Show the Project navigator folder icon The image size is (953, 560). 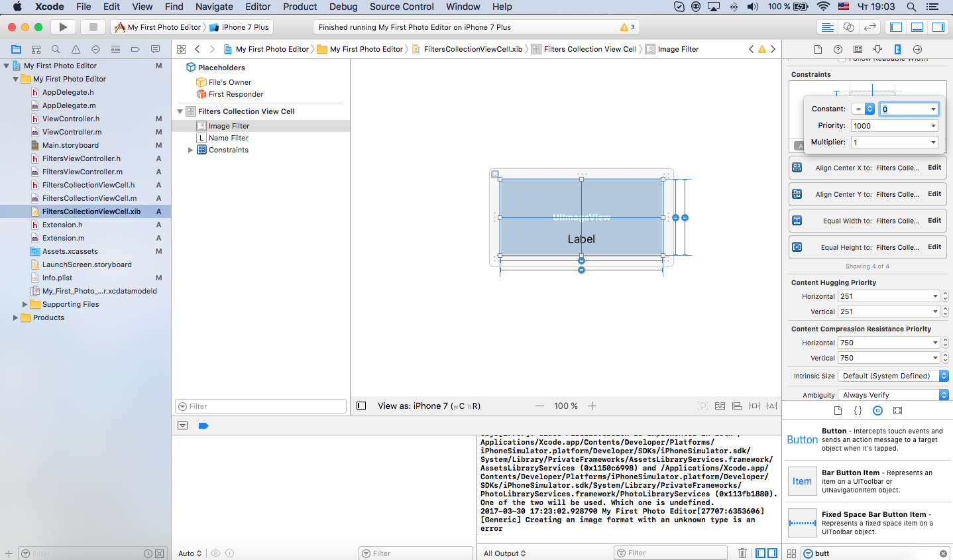point(17,49)
